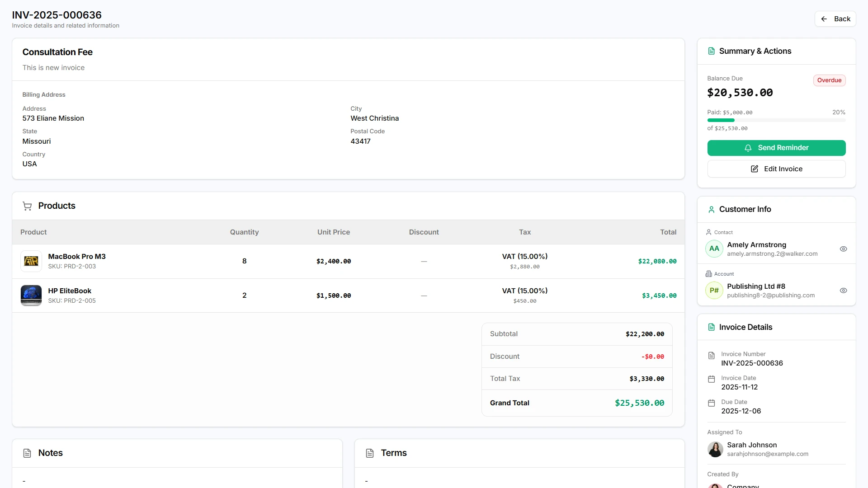The height and width of the screenshot is (488, 868).
Task: Click the Total column header
Action: pos(668,232)
